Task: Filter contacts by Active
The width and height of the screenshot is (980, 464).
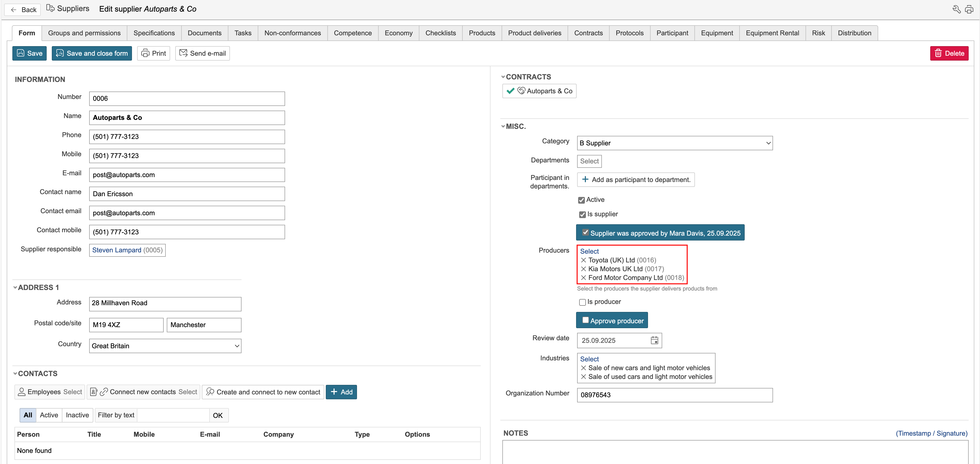Action: click(49, 415)
